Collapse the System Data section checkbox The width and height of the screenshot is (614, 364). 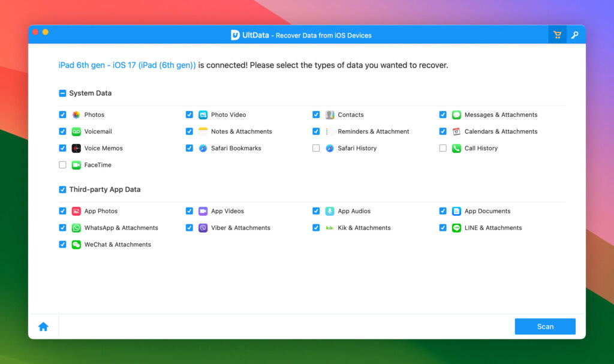[x=62, y=93]
